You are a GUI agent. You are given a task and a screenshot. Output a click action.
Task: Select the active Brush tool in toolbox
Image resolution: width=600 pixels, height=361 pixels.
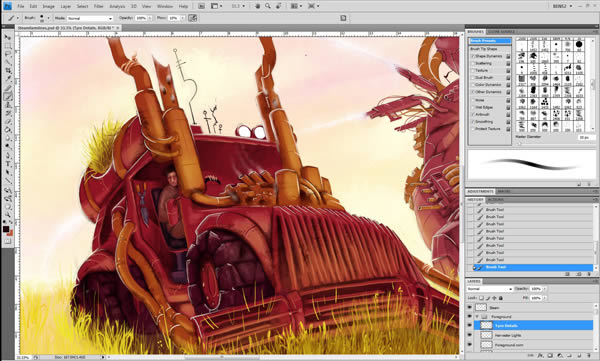tap(8, 96)
